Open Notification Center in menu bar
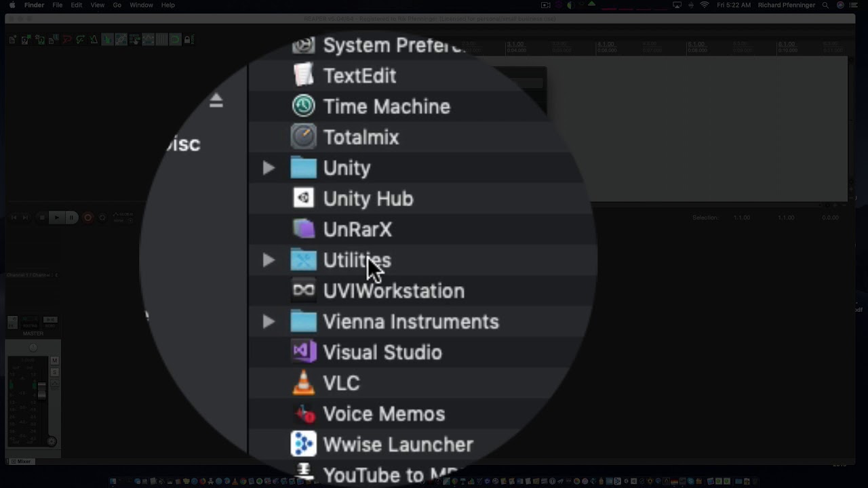The width and height of the screenshot is (868, 488). [x=854, y=5]
